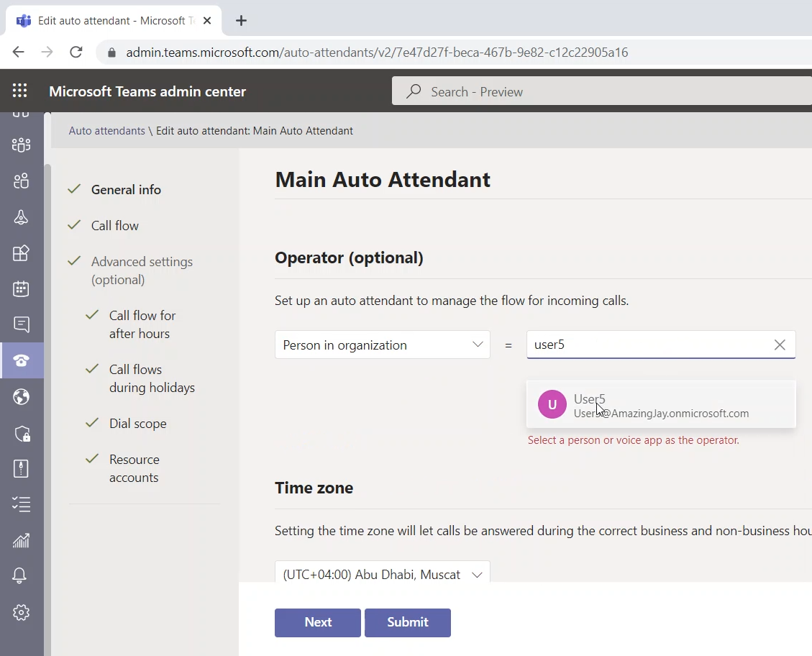Open Teams section in left sidebar
Screen dimensions: 812x656
(21, 145)
